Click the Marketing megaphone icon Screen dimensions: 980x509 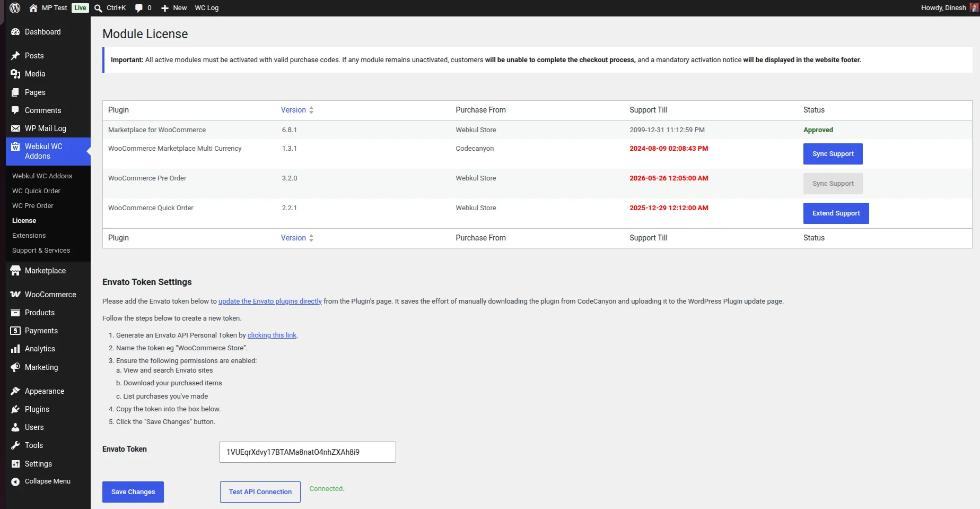pyautogui.click(x=15, y=367)
